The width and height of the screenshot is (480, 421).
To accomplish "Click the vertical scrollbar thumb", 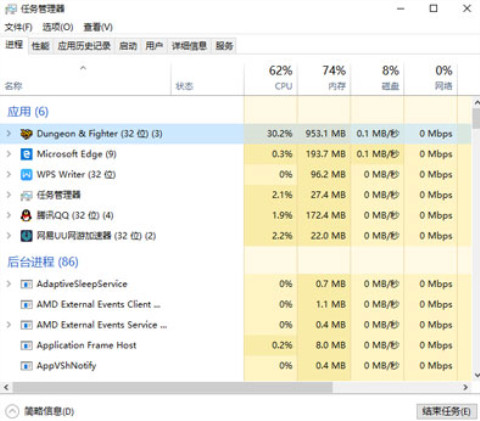I will coord(476,119).
